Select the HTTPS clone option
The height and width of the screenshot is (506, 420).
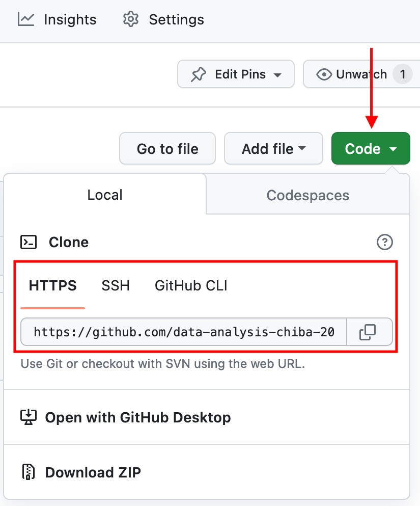(53, 286)
